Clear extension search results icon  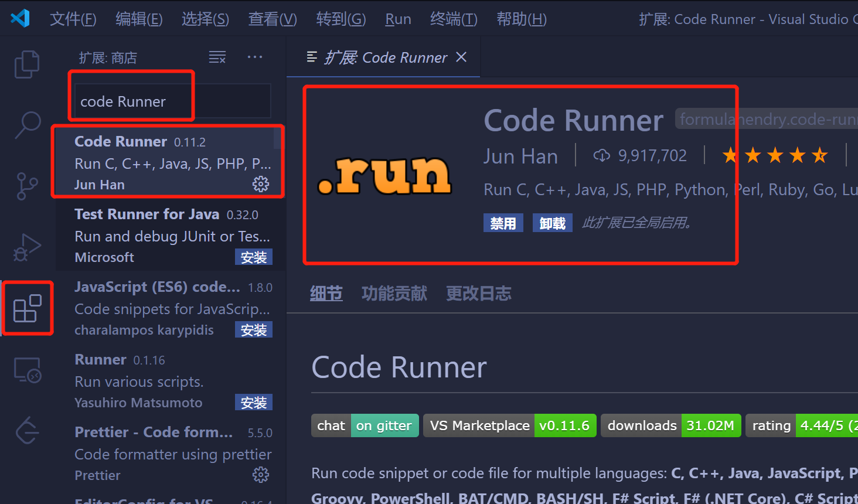(x=217, y=57)
